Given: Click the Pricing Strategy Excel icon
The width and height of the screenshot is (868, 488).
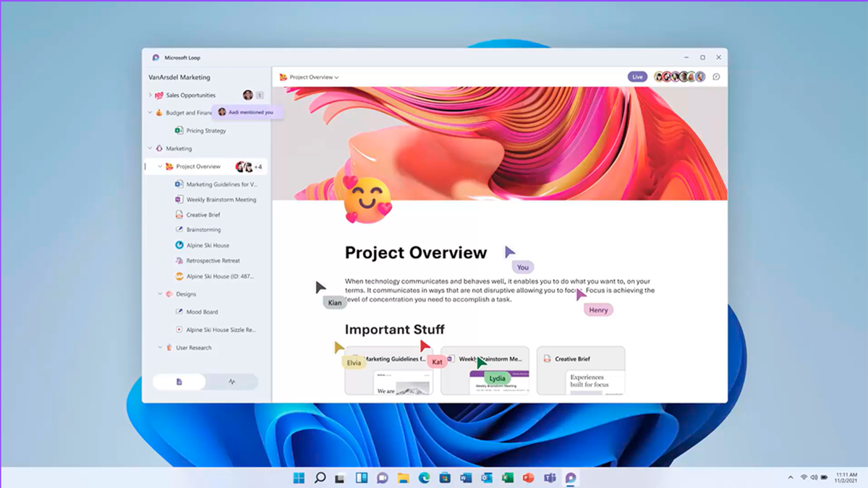Looking at the screenshot, I should click(x=179, y=131).
